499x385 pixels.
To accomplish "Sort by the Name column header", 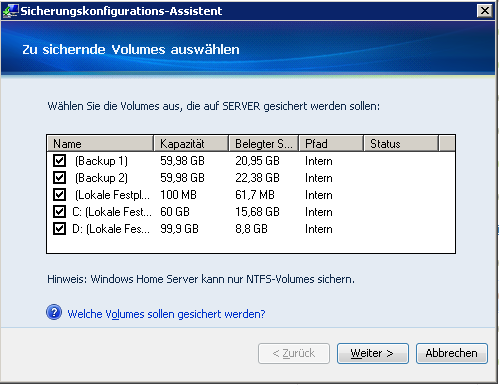I will (100, 144).
